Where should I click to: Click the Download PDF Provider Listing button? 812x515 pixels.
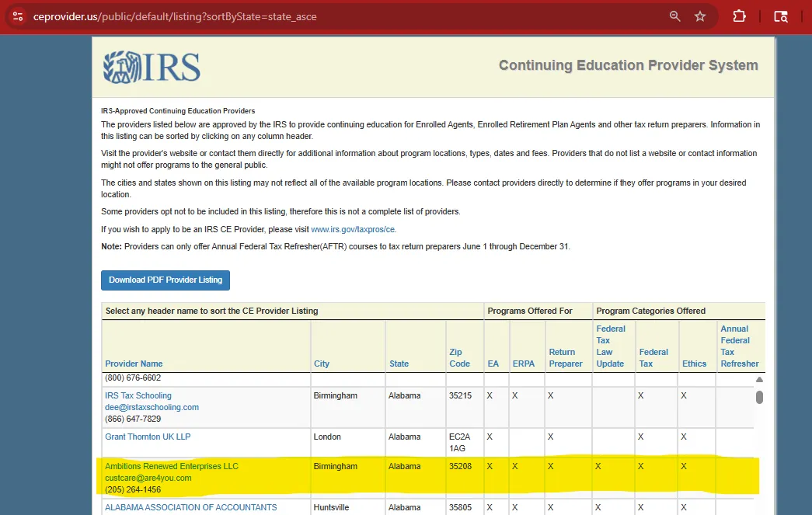click(166, 280)
